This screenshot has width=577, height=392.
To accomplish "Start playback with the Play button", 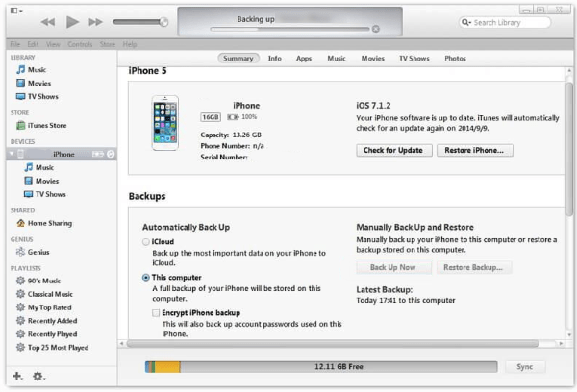I will point(72,22).
